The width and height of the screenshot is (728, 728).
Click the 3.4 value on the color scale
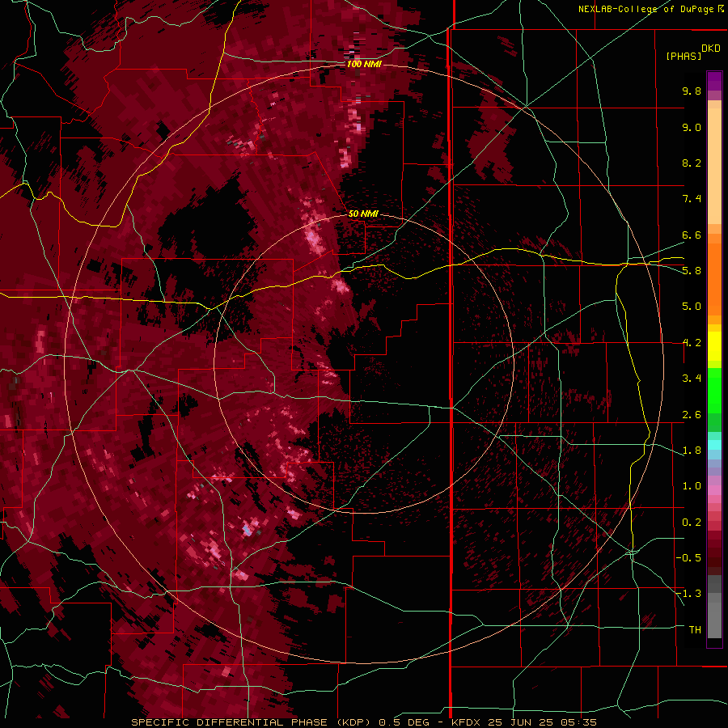pos(692,379)
